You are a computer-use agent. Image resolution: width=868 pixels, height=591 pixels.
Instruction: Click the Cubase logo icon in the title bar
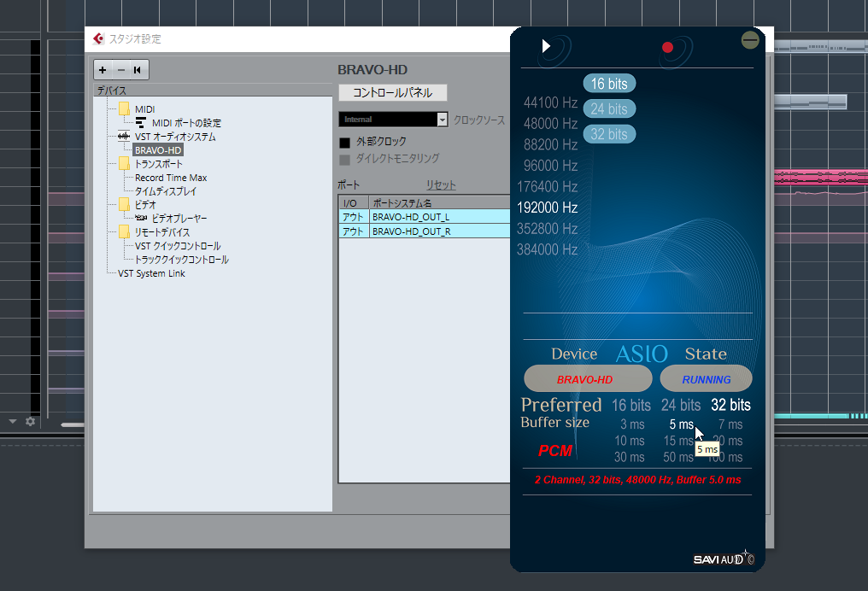click(98, 38)
